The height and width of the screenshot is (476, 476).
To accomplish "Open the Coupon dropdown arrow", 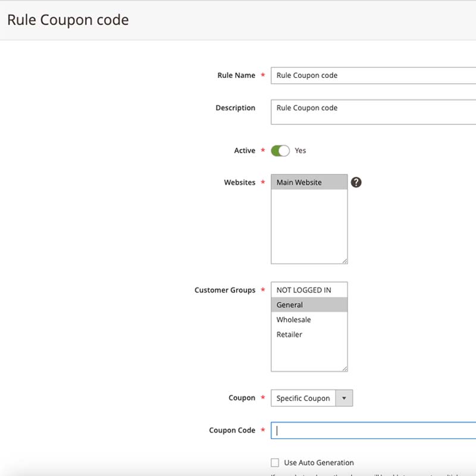I will 344,398.
